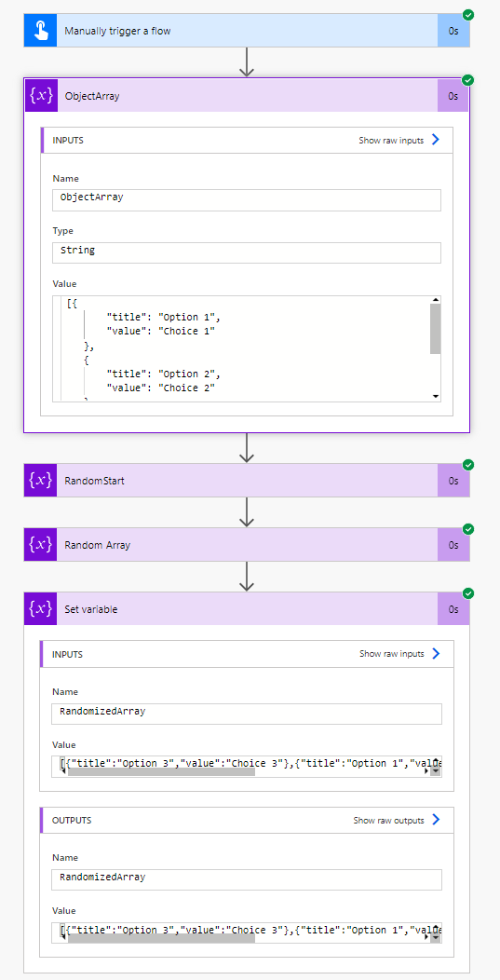500x980 pixels.
Task: Click the 0s duration on RandomStart step
Action: tap(453, 481)
